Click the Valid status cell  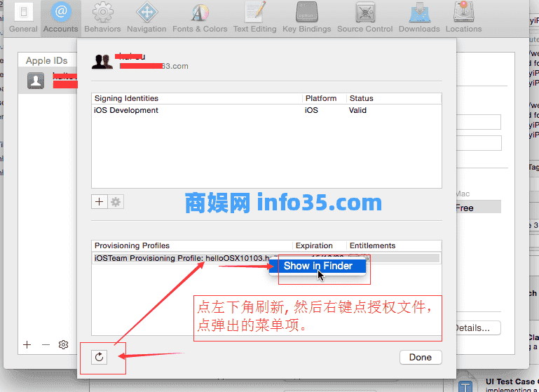coord(357,110)
